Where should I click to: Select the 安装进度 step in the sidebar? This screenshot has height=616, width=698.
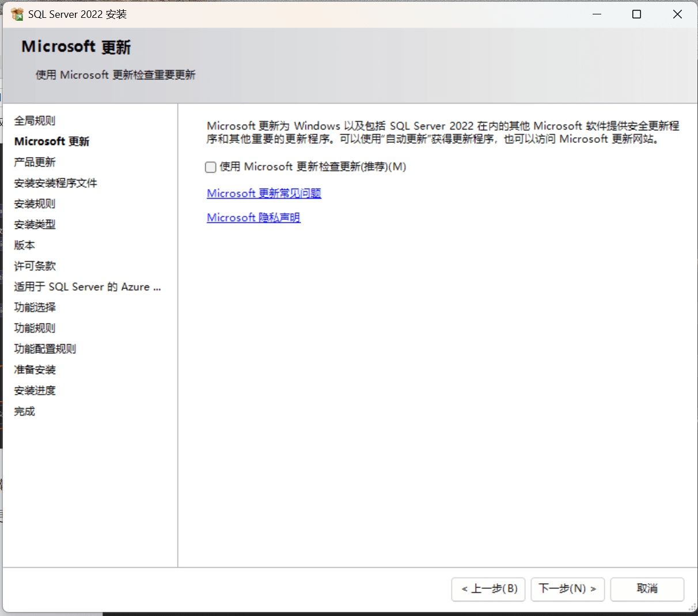(x=35, y=390)
